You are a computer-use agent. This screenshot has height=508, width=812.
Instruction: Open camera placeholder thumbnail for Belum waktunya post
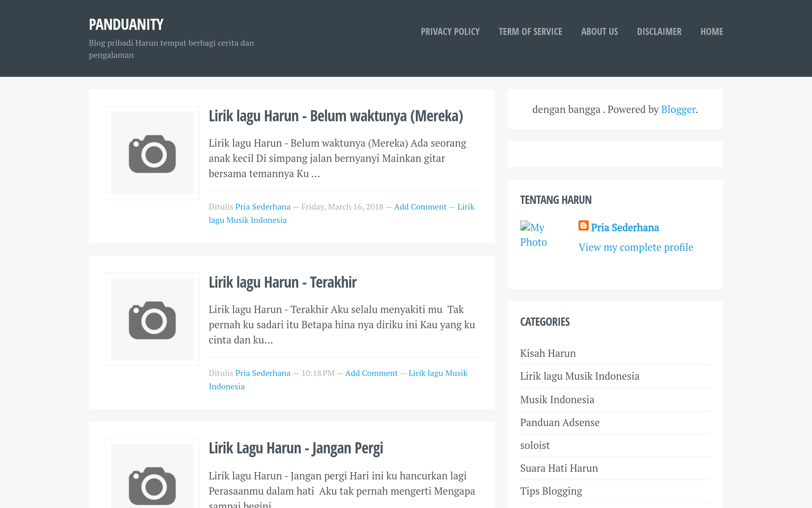click(x=152, y=153)
